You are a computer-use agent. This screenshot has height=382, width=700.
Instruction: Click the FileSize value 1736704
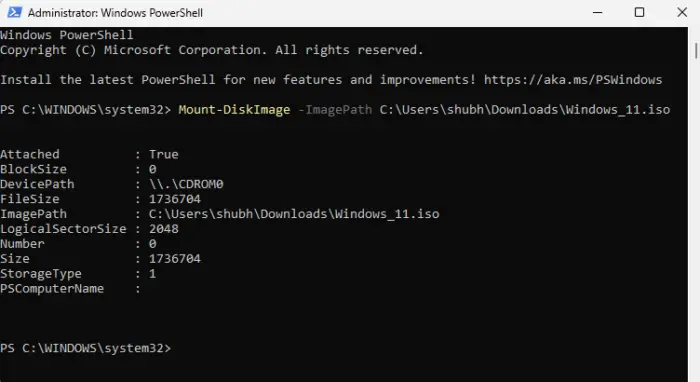(x=175, y=199)
